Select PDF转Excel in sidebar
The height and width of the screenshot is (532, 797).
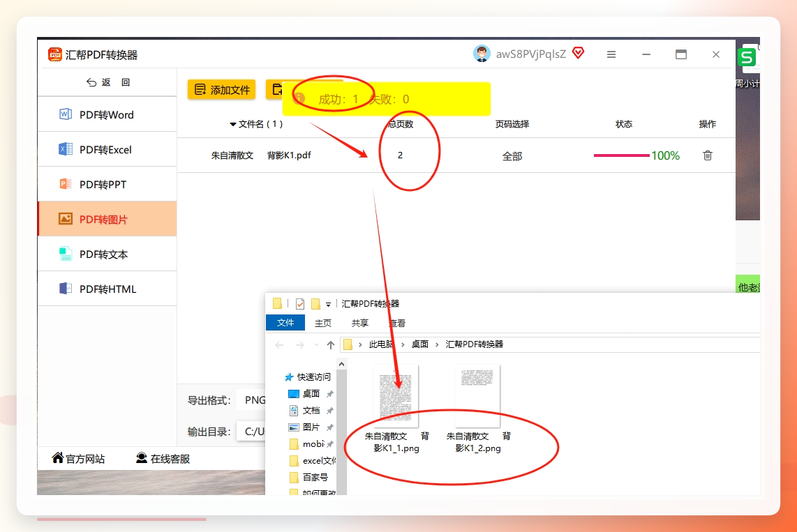[107, 150]
